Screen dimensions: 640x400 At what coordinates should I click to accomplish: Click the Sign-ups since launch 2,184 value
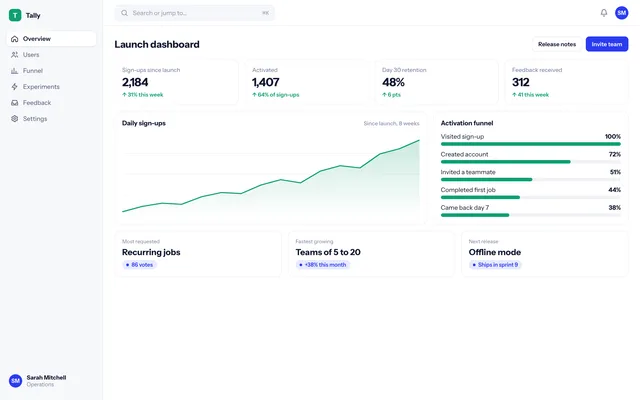pyautogui.click(x=135, y=82)
